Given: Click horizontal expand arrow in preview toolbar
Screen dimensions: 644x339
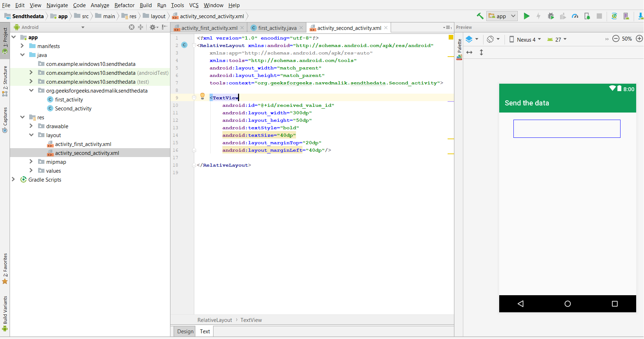Looking at the screenshot, I should point(469,52).
